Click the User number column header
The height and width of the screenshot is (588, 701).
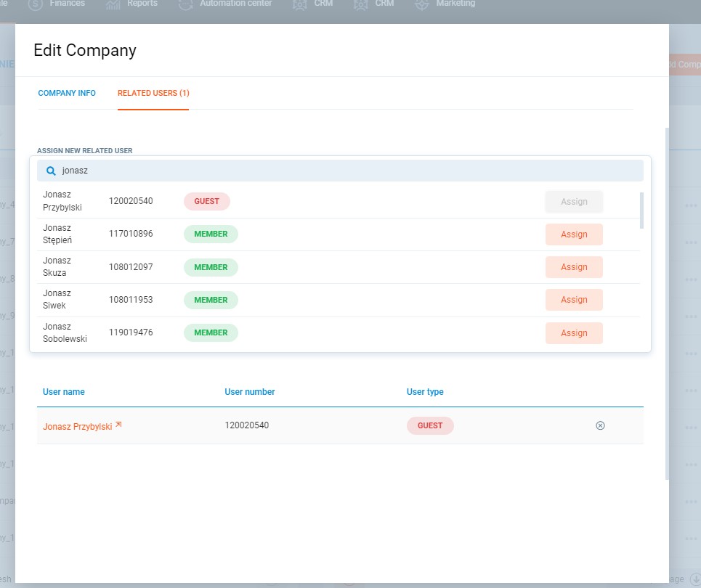coord(250,392)
